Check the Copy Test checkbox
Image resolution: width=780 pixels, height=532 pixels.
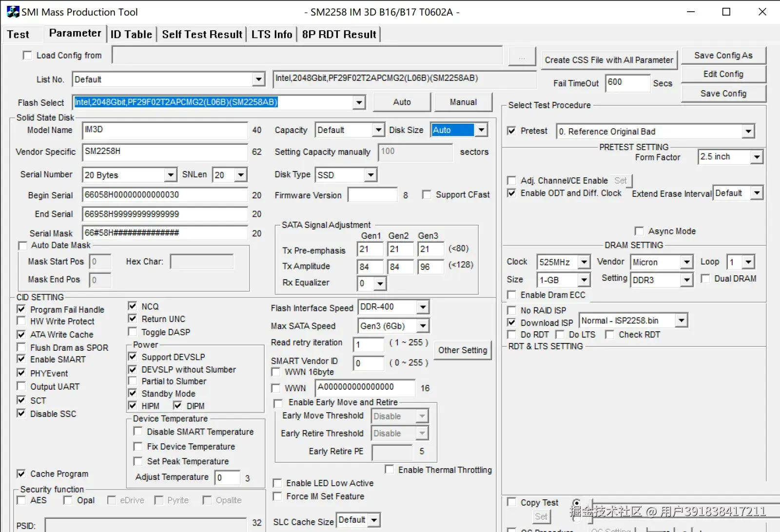click(x=511, y=502)
